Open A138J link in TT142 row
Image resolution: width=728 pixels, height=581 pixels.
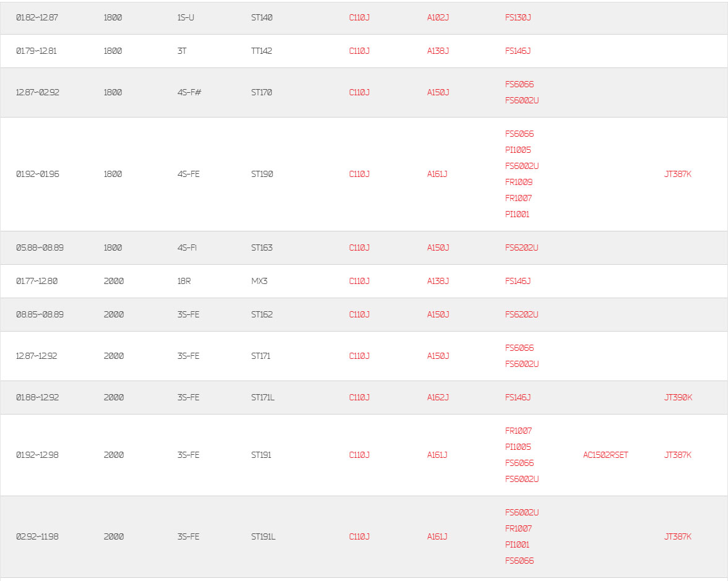438,51
